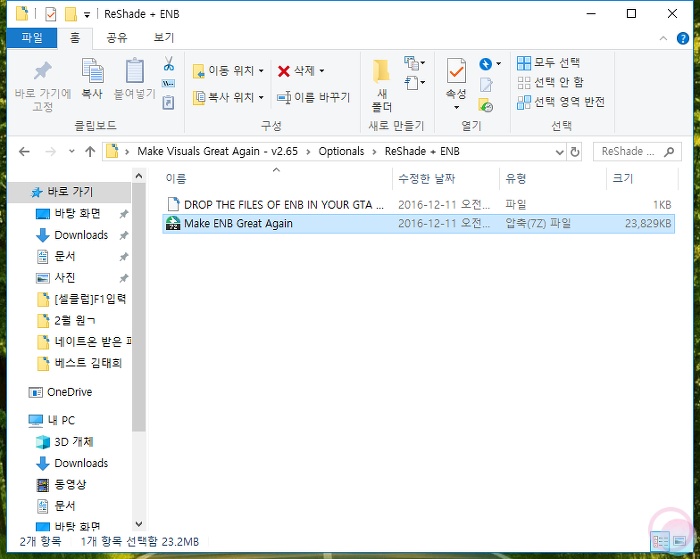Image resolution: width=700 pixels, height=559 pixels.
Task: Click the History icon in Open group
Action: 486,105
